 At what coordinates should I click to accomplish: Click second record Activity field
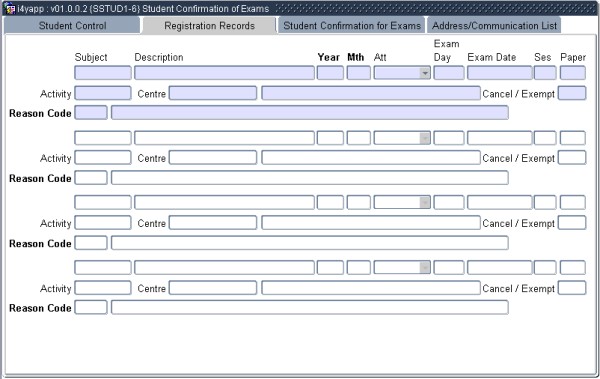[103, 158]
